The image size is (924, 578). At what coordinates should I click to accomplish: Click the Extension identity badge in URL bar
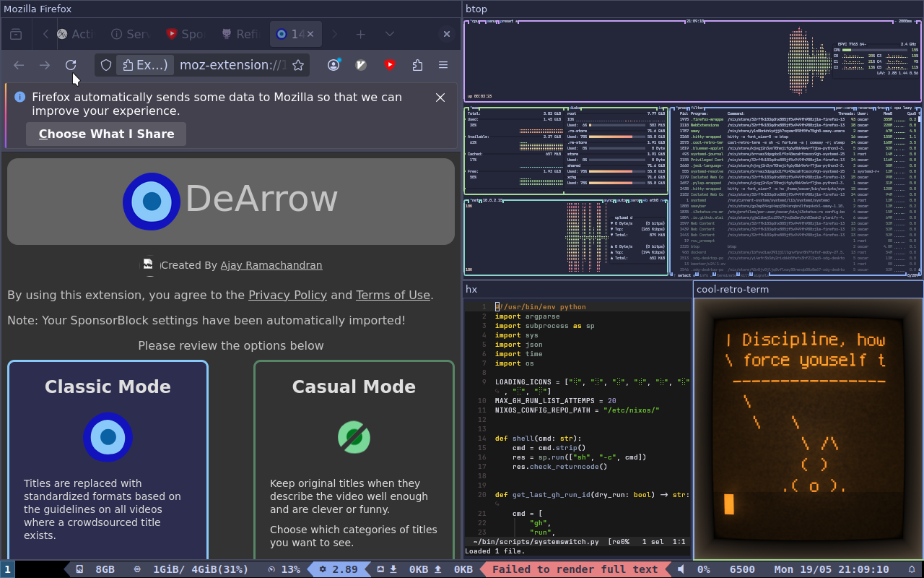[x=145, y=65]
